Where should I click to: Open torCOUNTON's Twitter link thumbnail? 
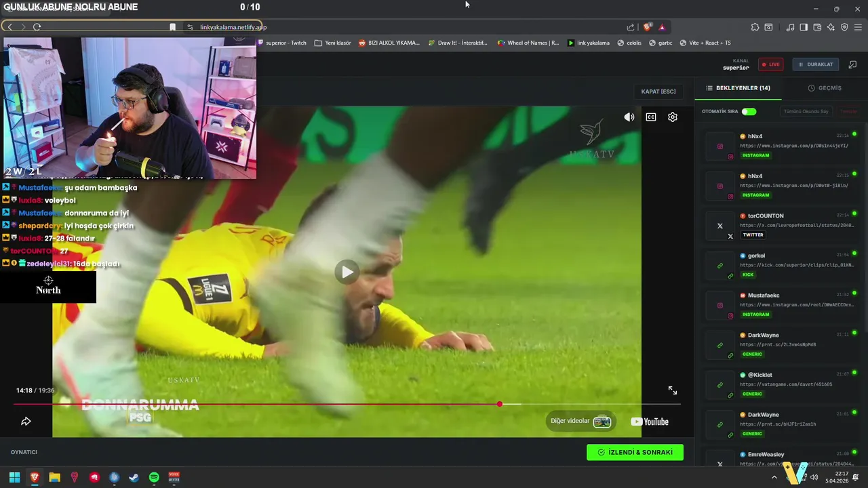point(720,226)
